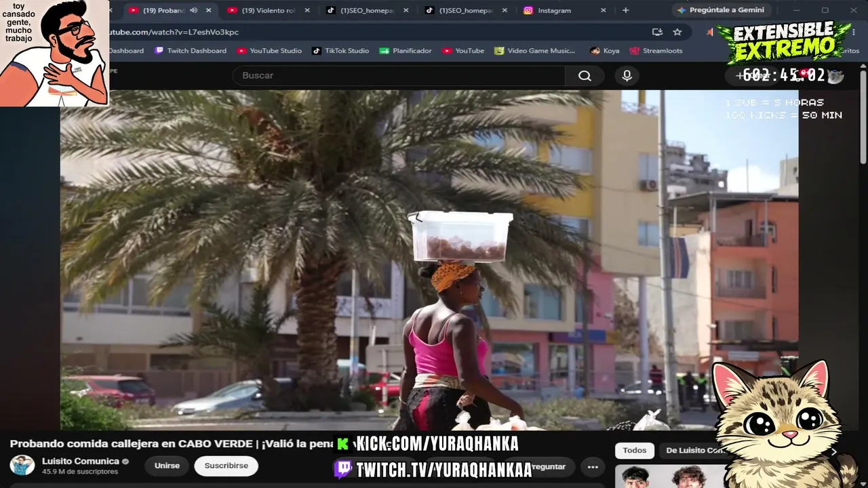The width and height of the screenshot is (868, 488).
Task: Open a new browser tab
Action: pos(625,10)
